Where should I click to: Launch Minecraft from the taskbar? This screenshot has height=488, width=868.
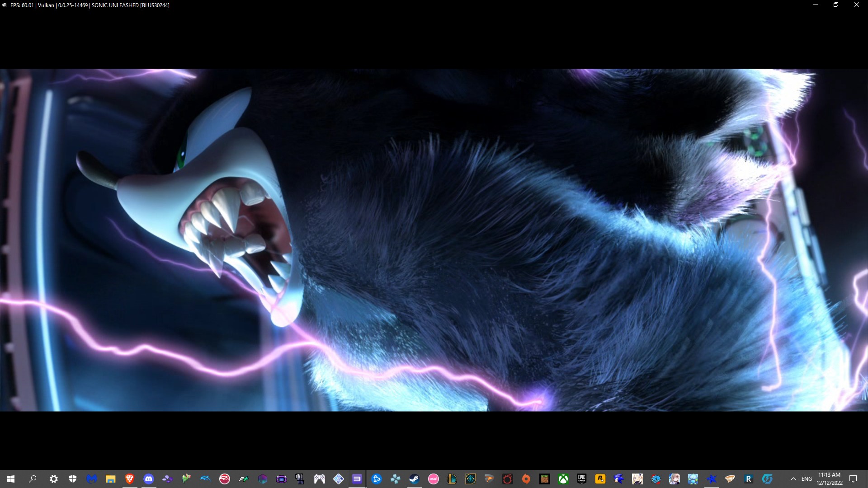point(545,479)
